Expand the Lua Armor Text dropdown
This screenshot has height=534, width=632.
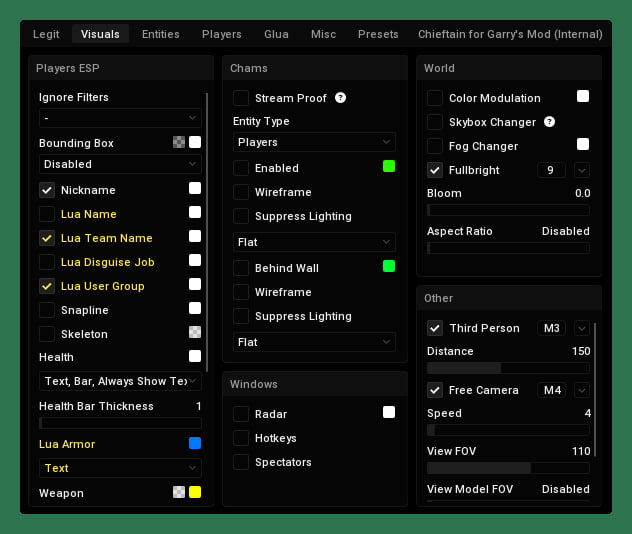[x=120, y=468]
